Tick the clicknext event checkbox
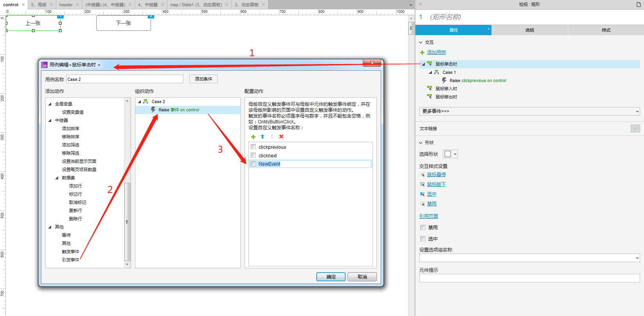Image resolution: width=644 pixels, height=316 pixels. (254, 155)
